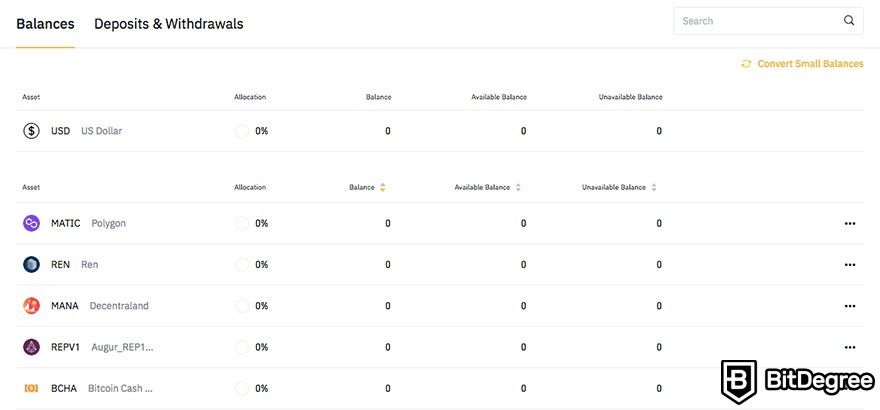Click the REN coin icon

[x=31, y=265]
